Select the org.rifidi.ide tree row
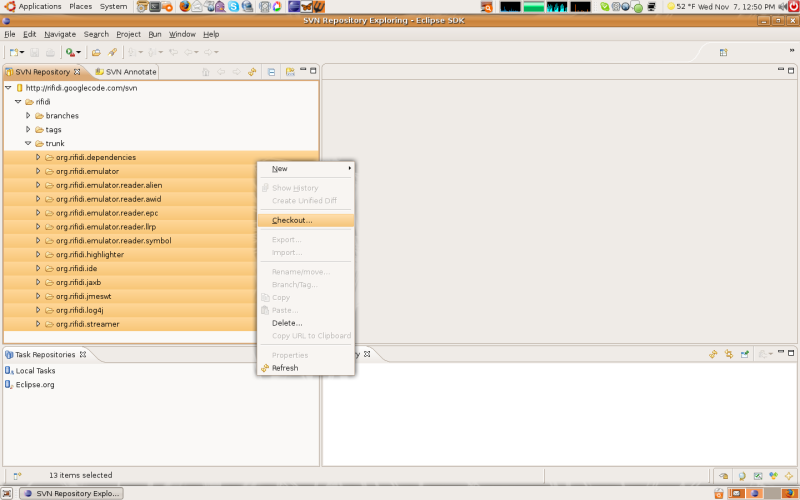The width and height of the screenshot is (800, 500). coord(161,268)
